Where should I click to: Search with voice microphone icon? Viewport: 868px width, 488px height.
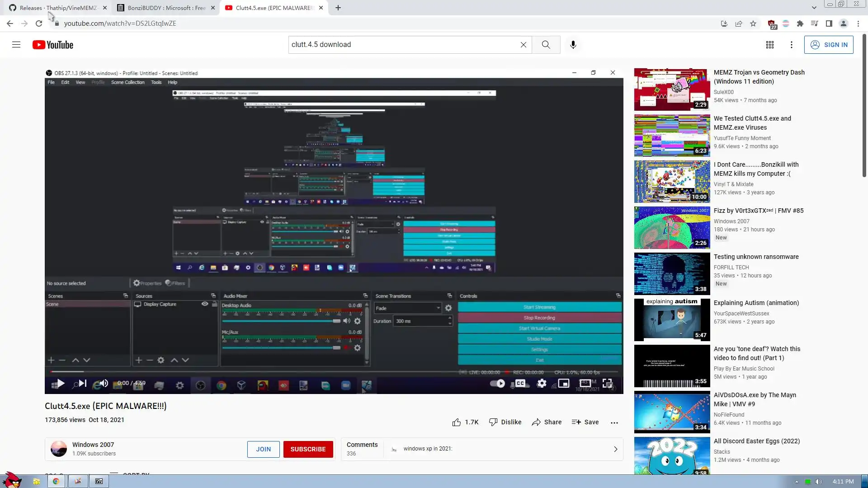tap(573, 45)
